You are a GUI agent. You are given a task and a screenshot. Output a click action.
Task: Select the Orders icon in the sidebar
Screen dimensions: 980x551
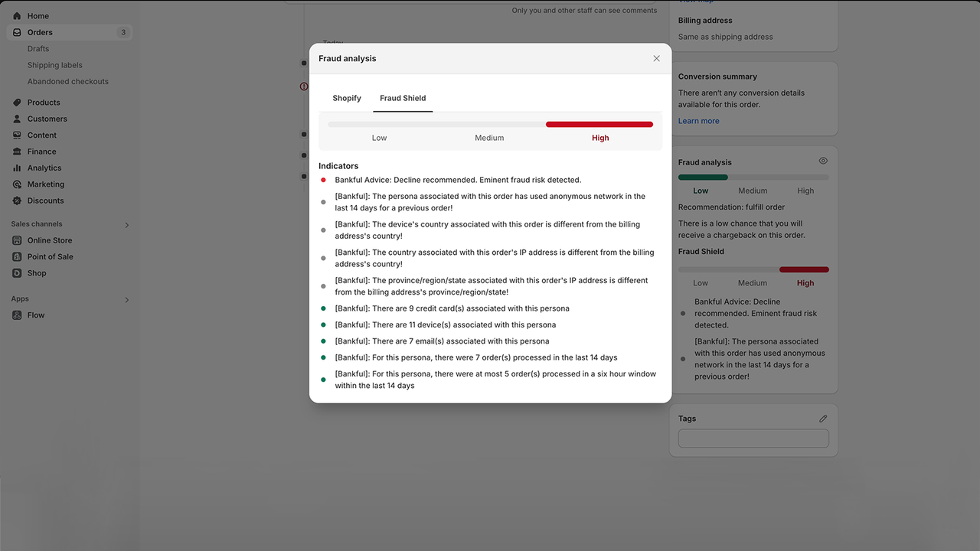(x=16, y=31)
